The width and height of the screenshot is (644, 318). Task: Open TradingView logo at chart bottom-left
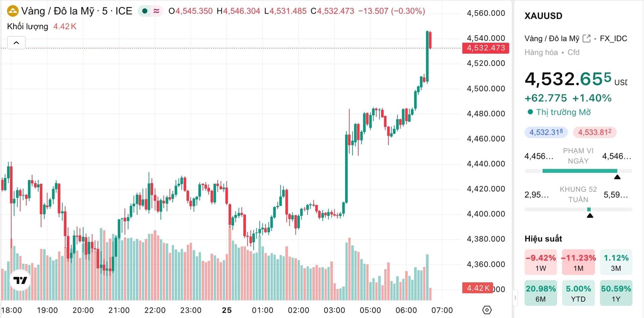click(x=20, y=280)
